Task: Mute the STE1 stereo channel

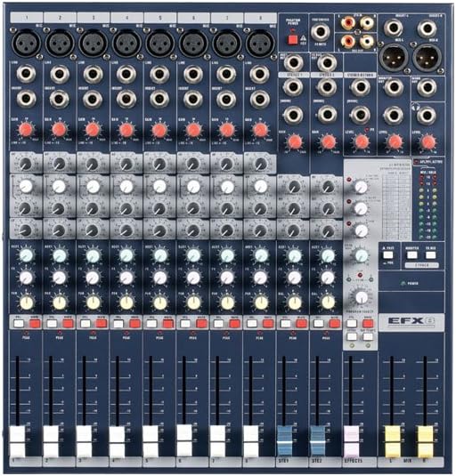Action: (301, 324)
